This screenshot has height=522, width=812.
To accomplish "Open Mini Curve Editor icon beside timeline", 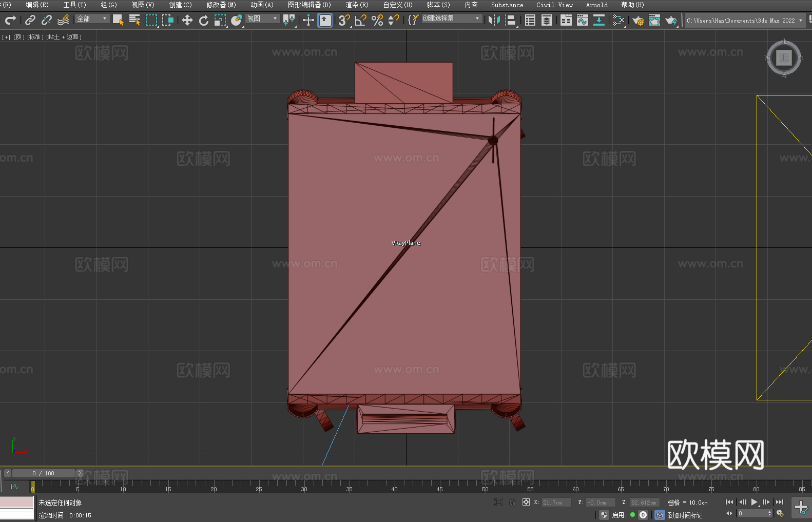I will [x=14, y=486].
